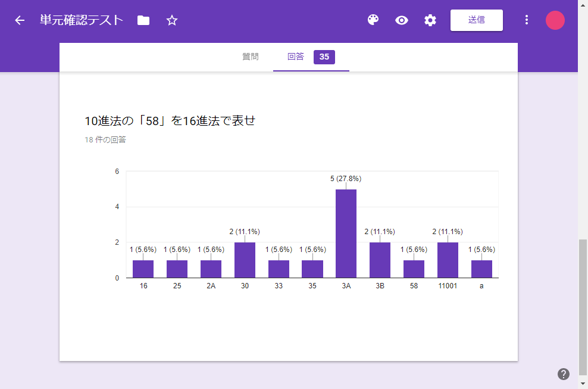Star the 単元確認テスト form
Image resolution: width=588 pixels, height=389 pixels.
coord(172,20)
